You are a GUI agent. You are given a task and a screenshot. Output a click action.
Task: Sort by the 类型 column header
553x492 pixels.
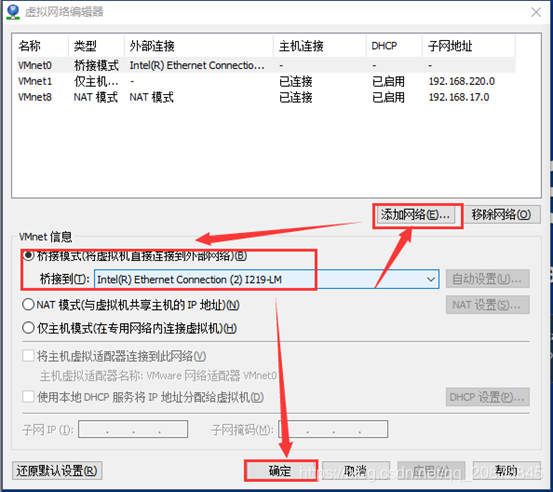(96, 46)
